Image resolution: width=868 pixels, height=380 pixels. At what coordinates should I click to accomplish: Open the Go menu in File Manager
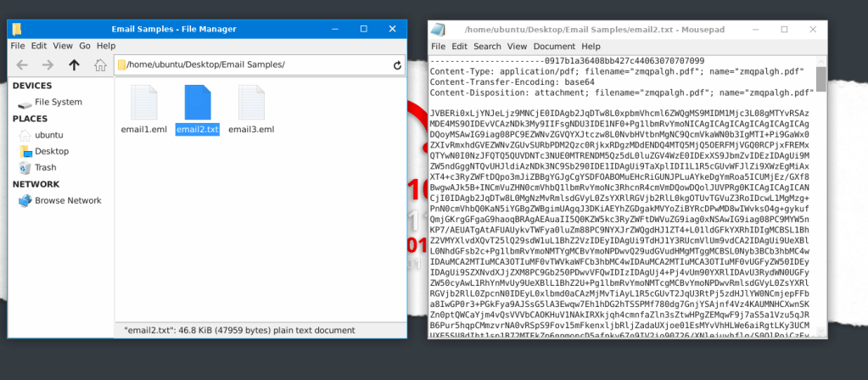tap(85, 46)
